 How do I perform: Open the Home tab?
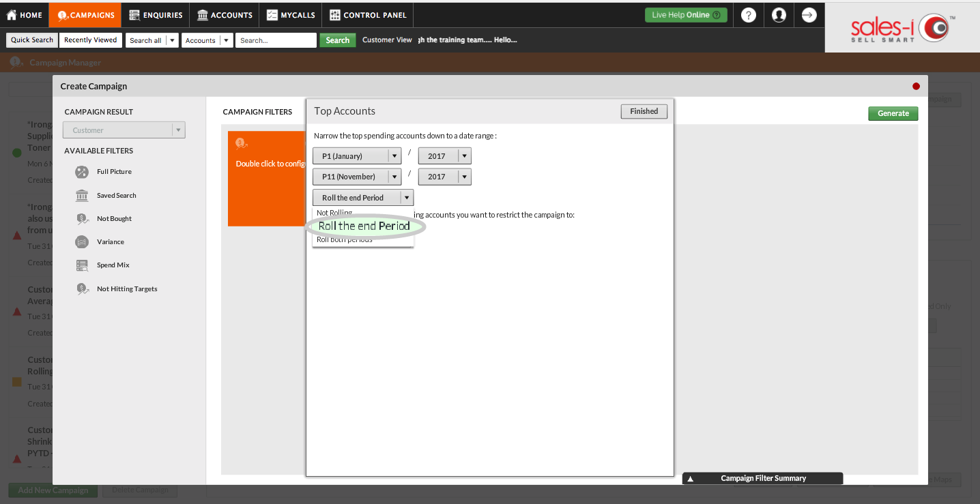pos(25,15)
